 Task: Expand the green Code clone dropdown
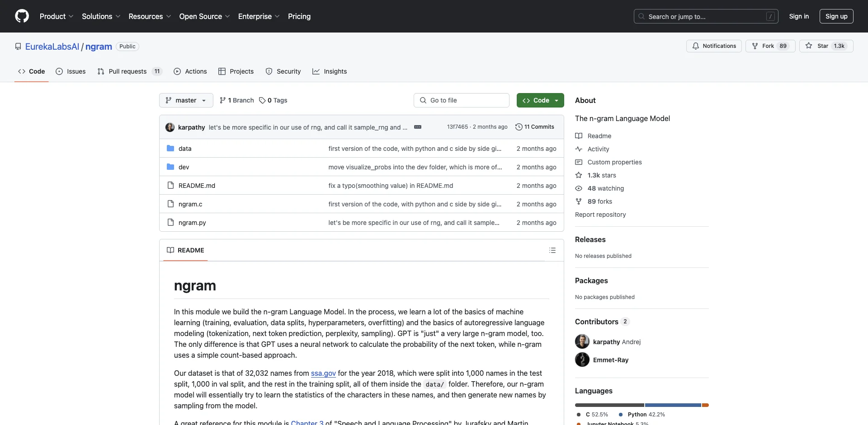pos(540,100)
